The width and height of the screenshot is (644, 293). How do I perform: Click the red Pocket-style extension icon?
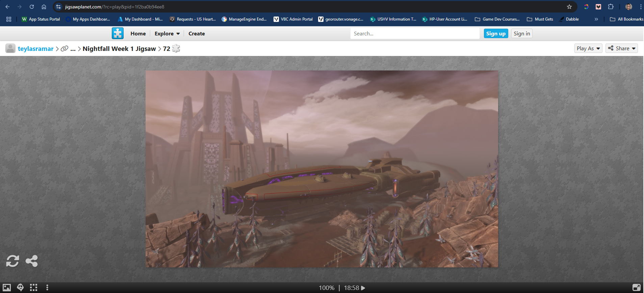pyautogui.click(x=598, y=7)
